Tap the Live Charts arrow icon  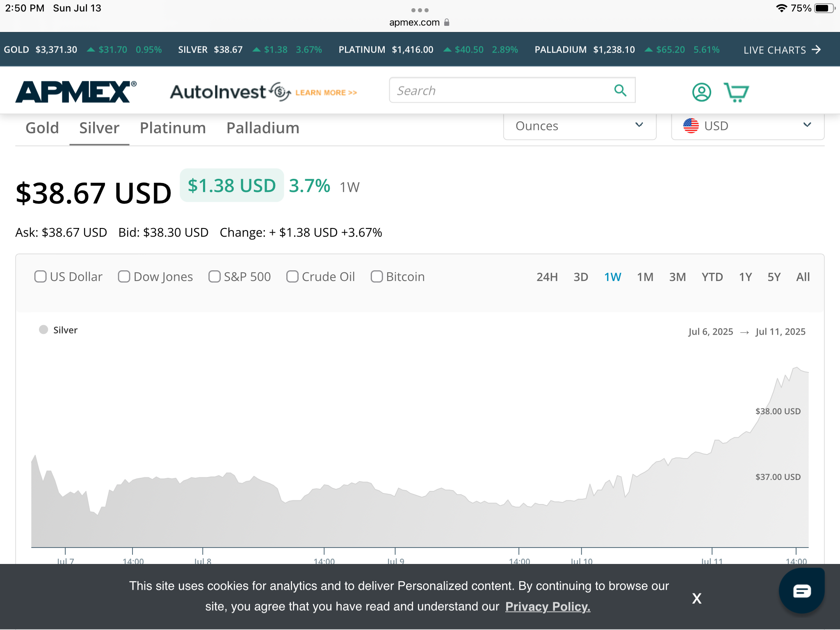(x=816, y=50)
